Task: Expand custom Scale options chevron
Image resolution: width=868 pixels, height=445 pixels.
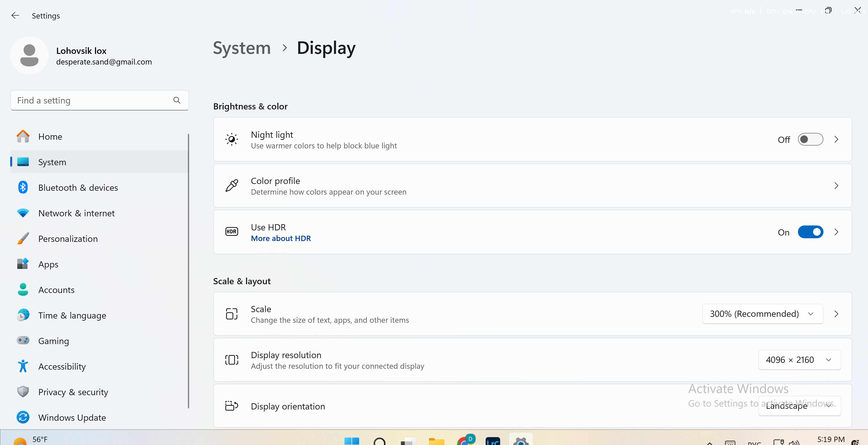Action: coord(836,314)
